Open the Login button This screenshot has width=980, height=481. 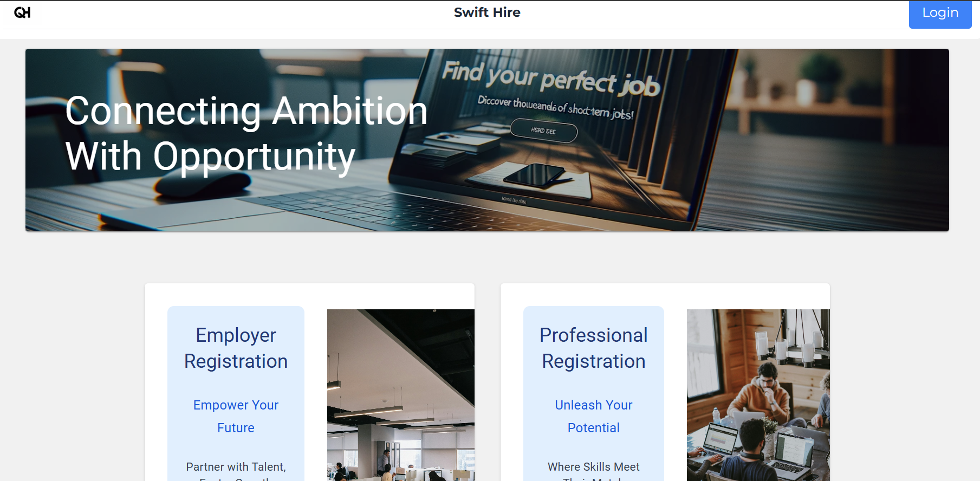click(x=940, y=14)
